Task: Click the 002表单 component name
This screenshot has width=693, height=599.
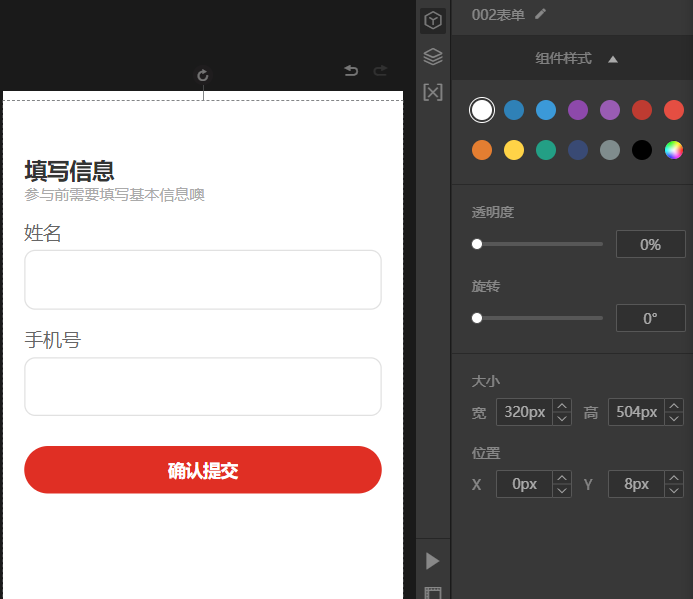Action: coord(498,15)
